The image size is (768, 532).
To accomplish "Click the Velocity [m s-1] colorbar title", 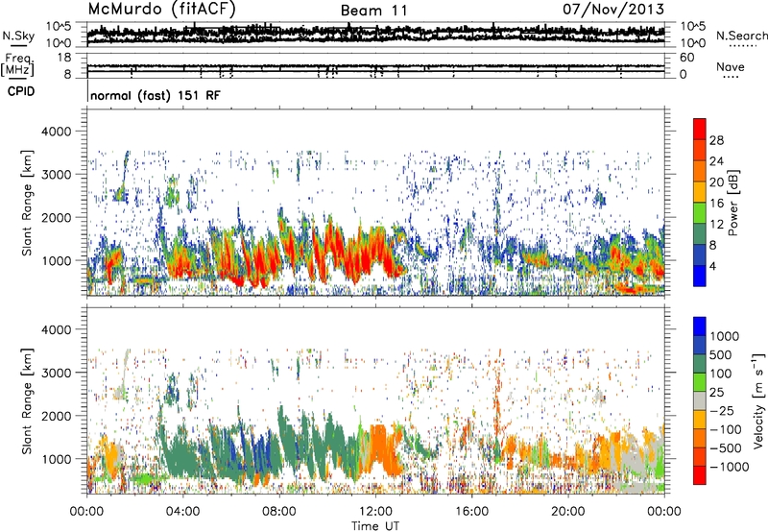I will pyautogui.click(x=758, y=400).
